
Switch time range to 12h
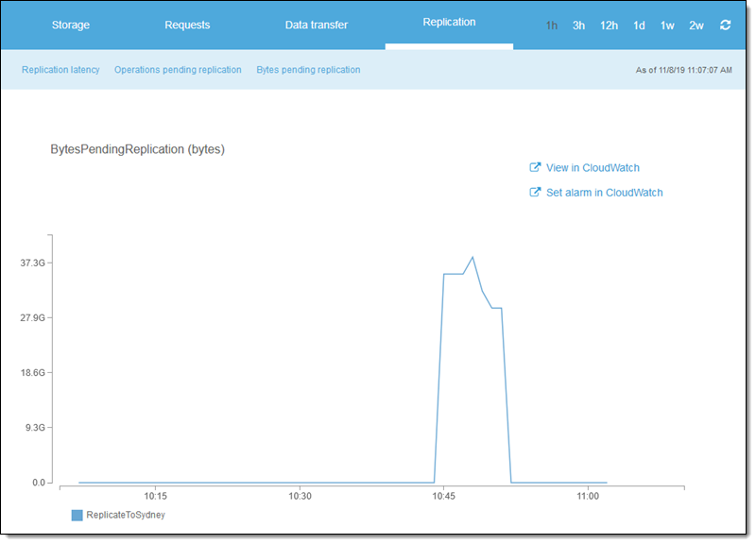(609, 25)
